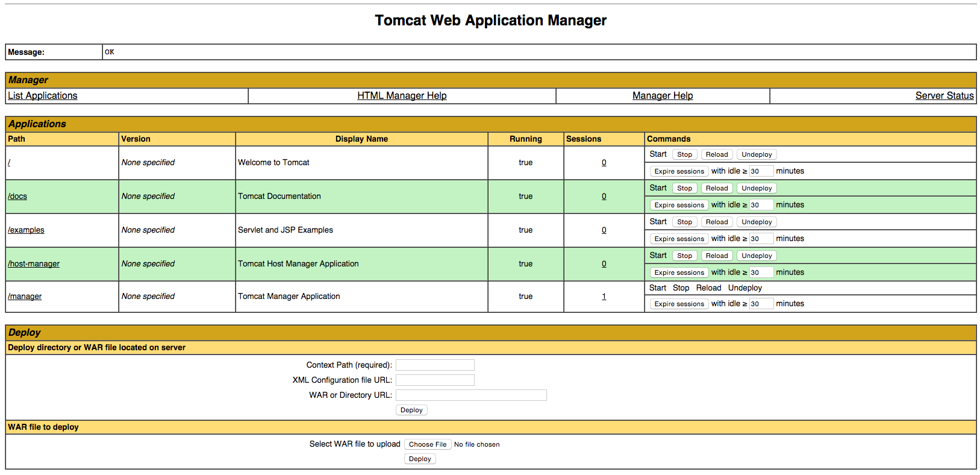Open the Manager Help link

(x=663, y=96)
